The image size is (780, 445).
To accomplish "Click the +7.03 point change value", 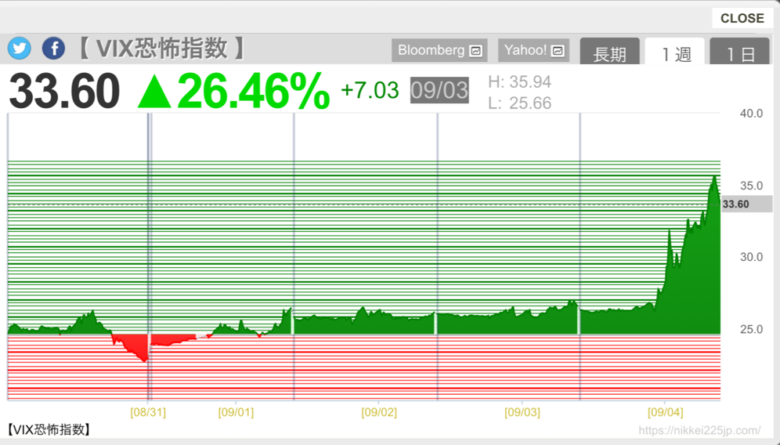I will (370, 90).
